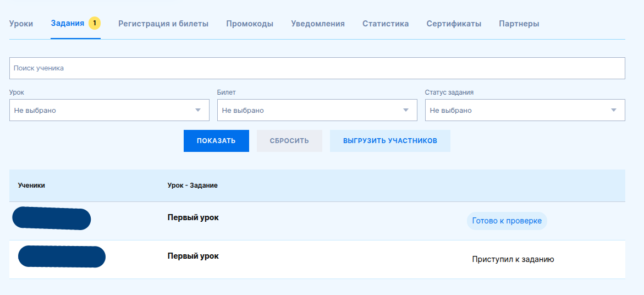Expand the Урок dropdown
This screenshot has height=295, width=644.
pyautogui.click(x=109, y=110)
